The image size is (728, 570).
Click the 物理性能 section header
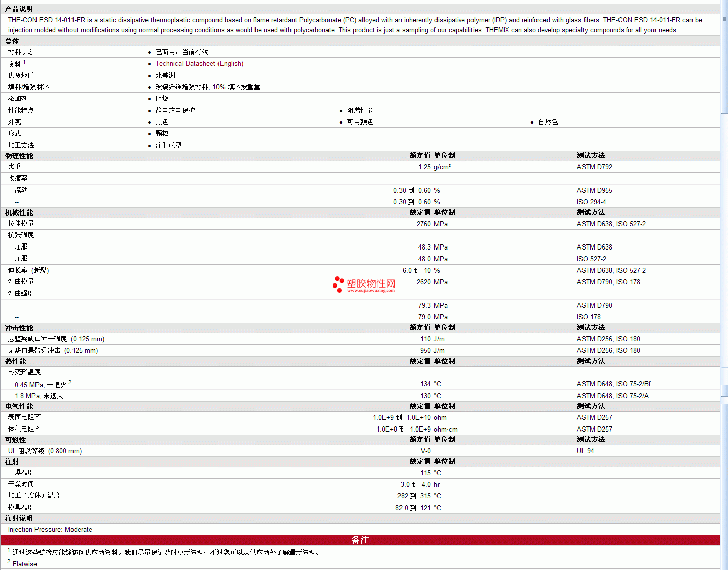pos(19,156)
